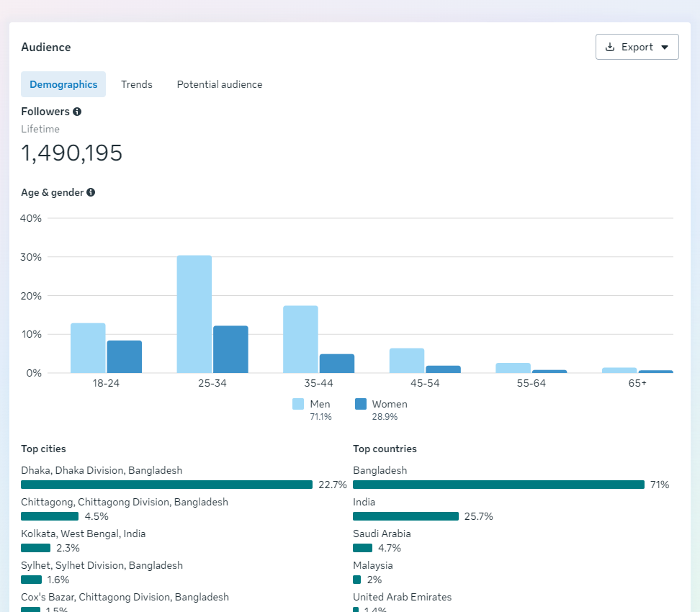
Task: Click the Men bar for ages 18-24
Action: pyautogui.click(x=88, y=348)
